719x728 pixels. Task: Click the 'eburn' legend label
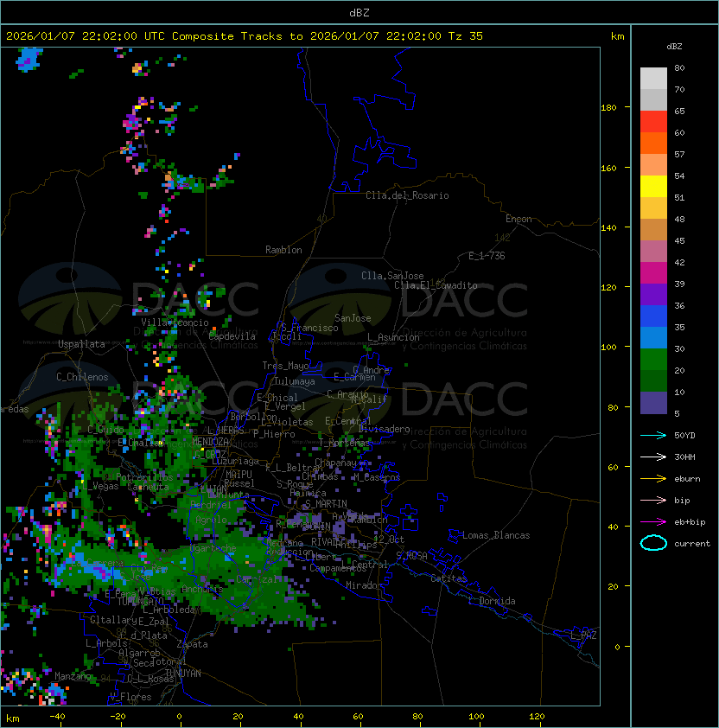coord(687,479)
